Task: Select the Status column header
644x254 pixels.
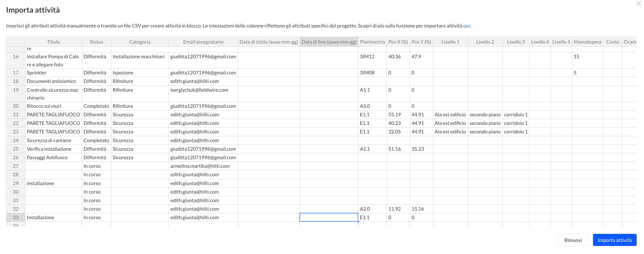Action: [x=97, y=42]
